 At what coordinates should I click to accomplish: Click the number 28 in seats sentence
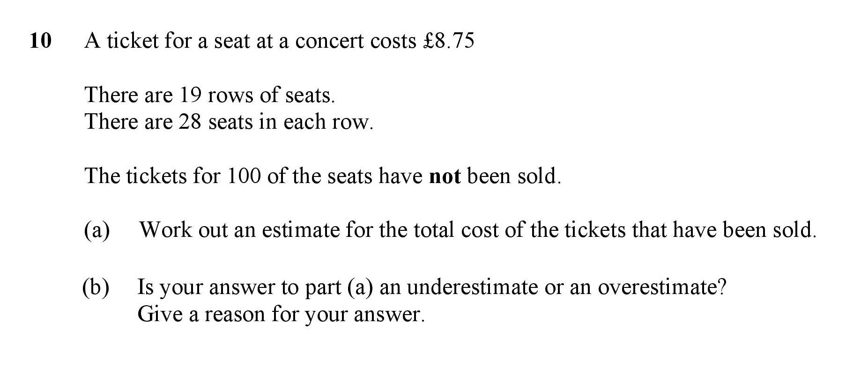pos(190,122)
